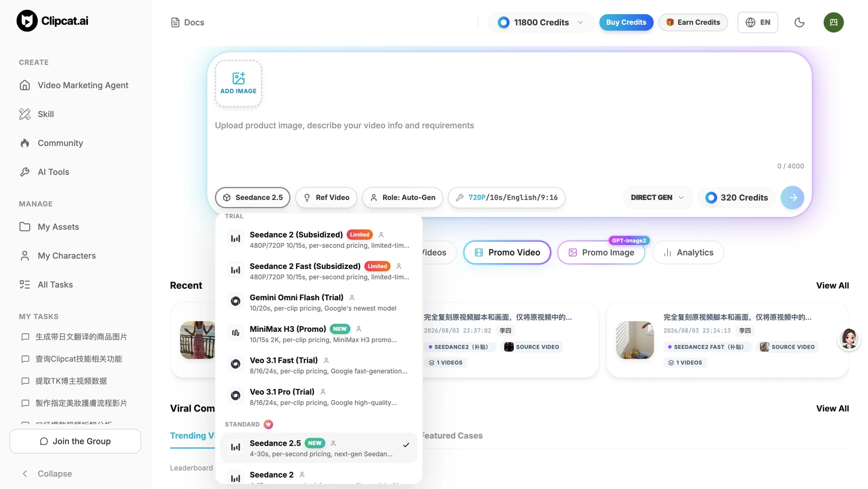Open the Analytics tab
This screenshot has width=868, height=489.
click(x=688, y=253)
